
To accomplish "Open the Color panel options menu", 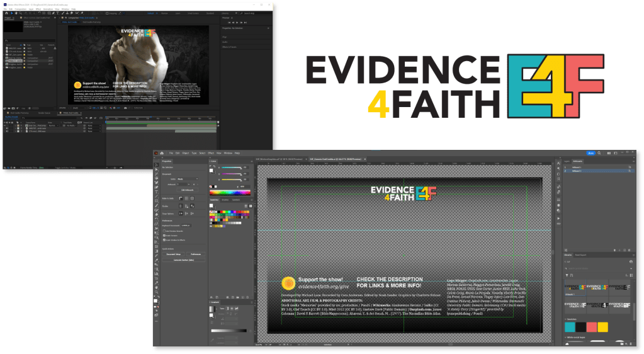I will pyautogui.click(x=252, y=161).
